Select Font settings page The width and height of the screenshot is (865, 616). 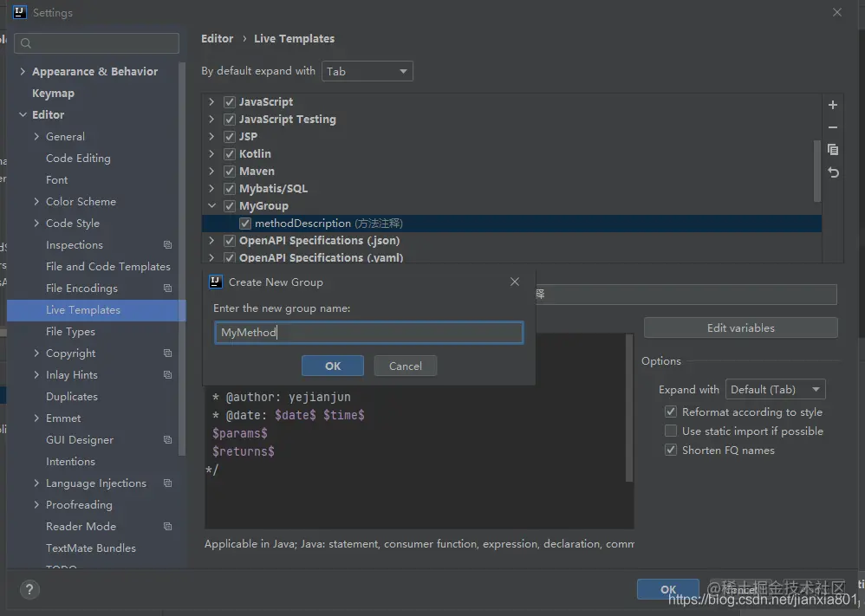(57, 180)
